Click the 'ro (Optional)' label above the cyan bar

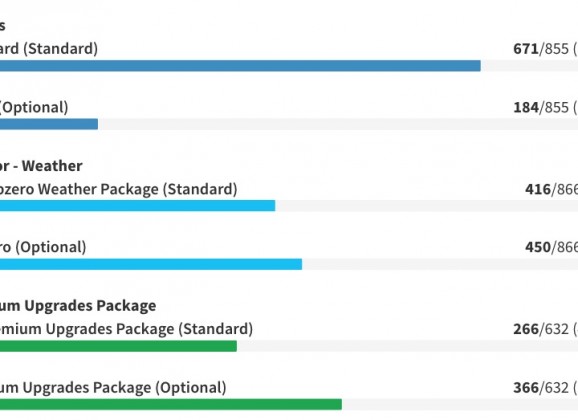coord(43,247)
